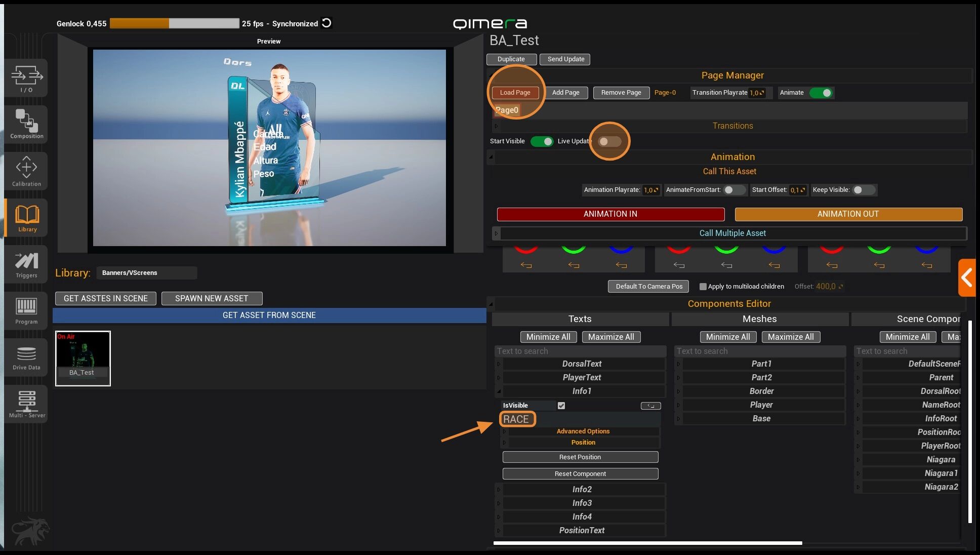980x555 pixels.
Task: Expand the Player mesh item
Action: coord(761,405)
